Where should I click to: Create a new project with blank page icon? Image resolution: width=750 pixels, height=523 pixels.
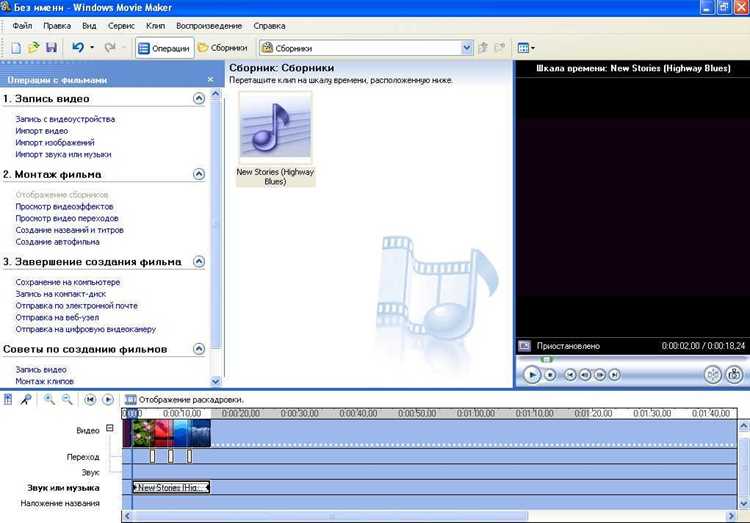16,47
